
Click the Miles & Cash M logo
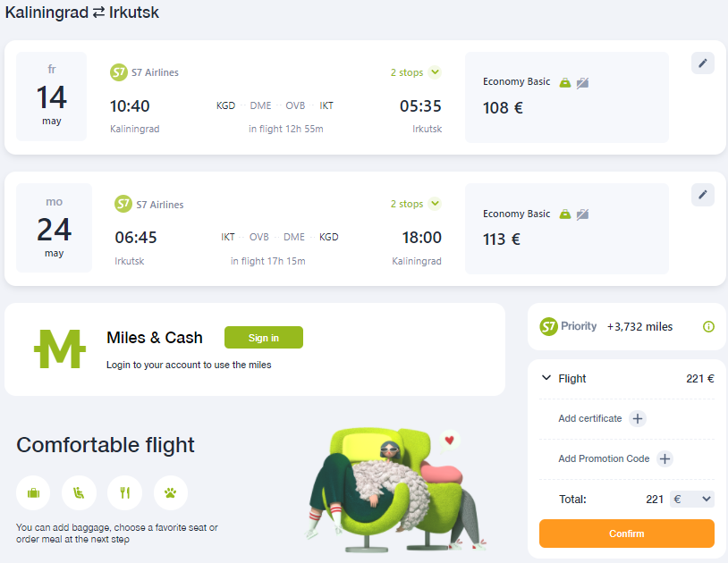pos(60,349)
